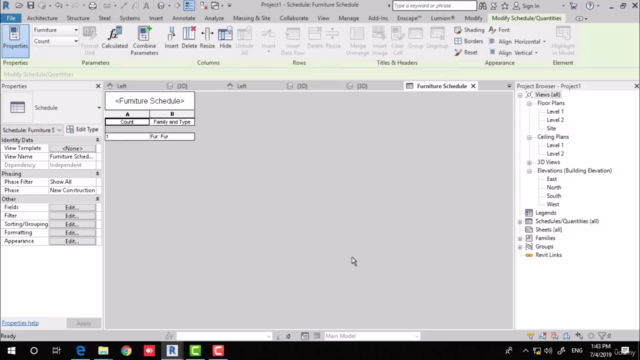Image resolution: width=640 pixels, height=360 pixels.
Task: Click the Hide column icon
Action: point(225,38)
